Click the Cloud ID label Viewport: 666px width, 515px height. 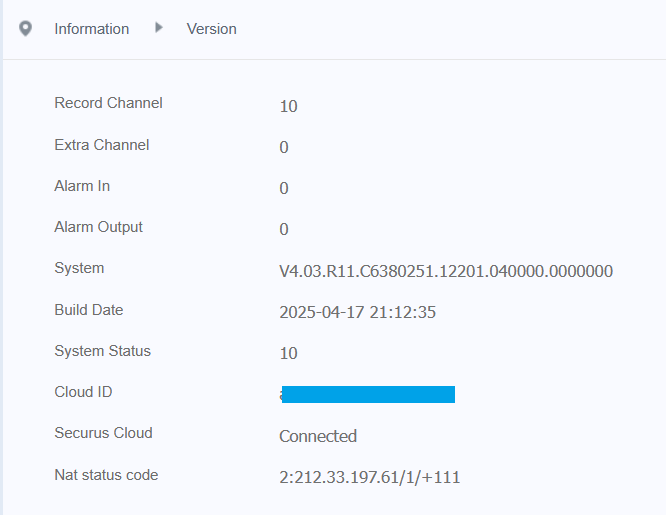click(83, 392)
